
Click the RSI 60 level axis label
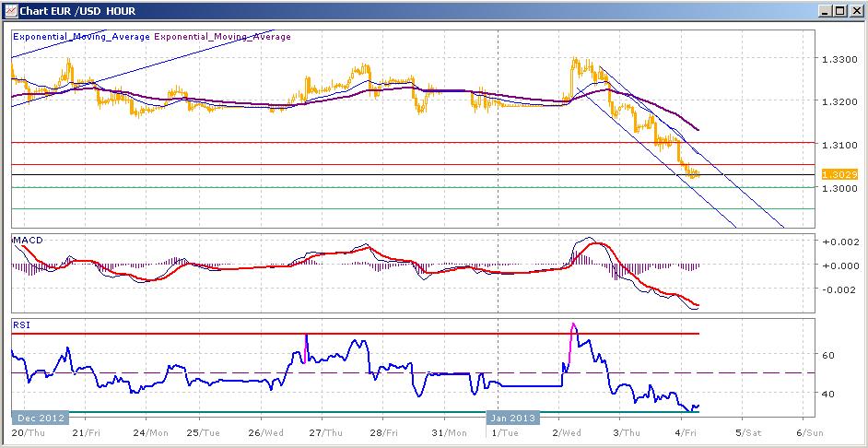827,355
